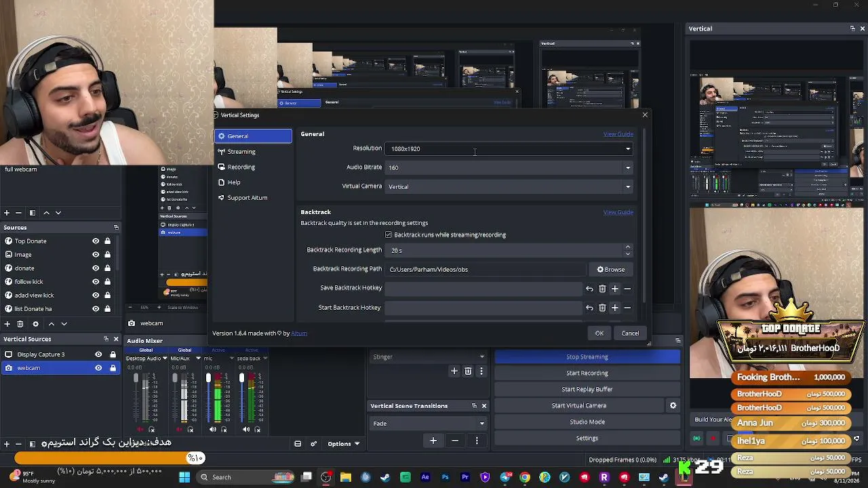Hide the Top Donate source
The width and height of the screenshot is (868, 488).
(x=96, y=241)
